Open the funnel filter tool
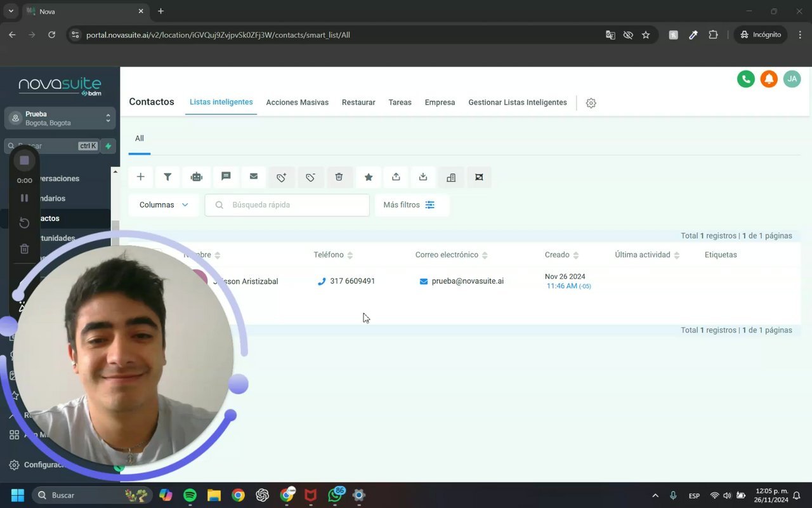Image resolution: width=812 pixels, height=508 pixels. [x=167, y=177]
